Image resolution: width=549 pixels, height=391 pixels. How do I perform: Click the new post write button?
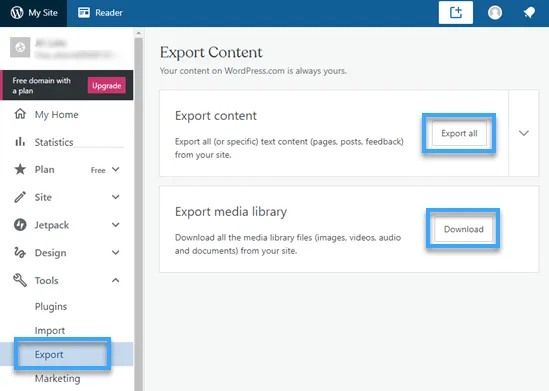pyautogui.click(x=456, y=13)
